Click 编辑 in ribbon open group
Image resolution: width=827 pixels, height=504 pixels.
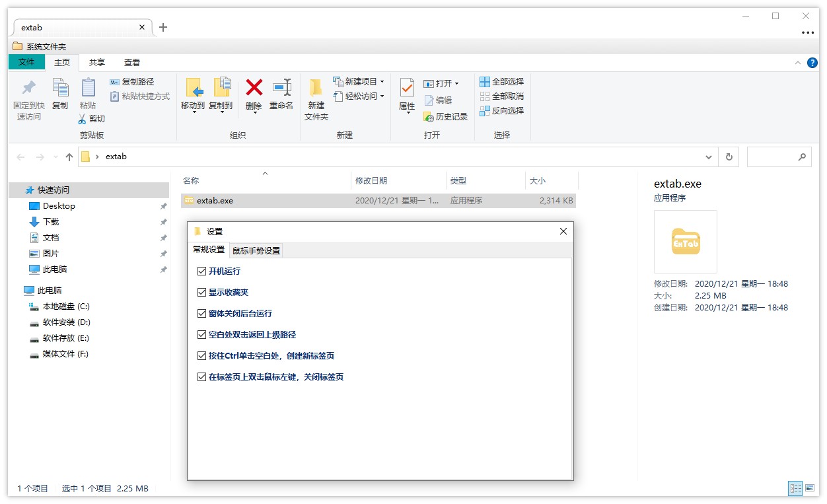438,100
